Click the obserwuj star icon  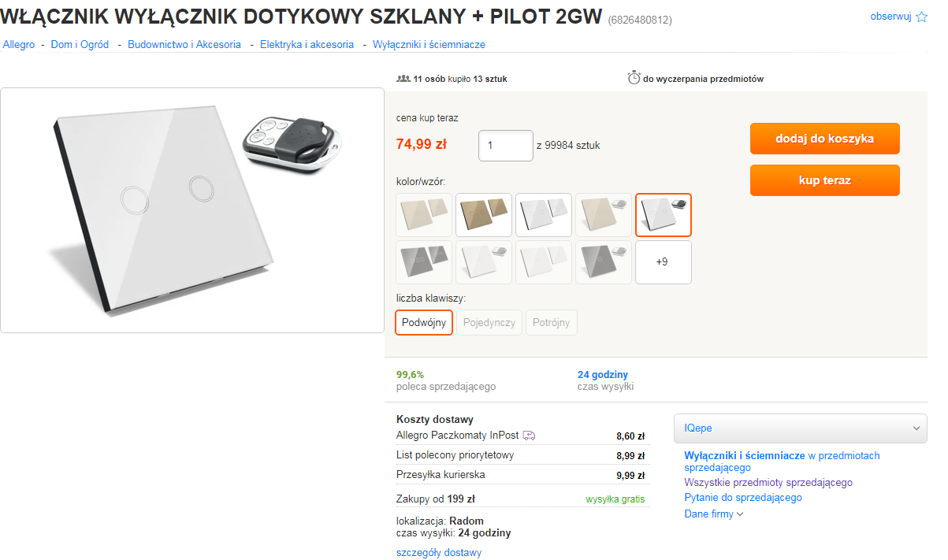[x=921, y=17]
